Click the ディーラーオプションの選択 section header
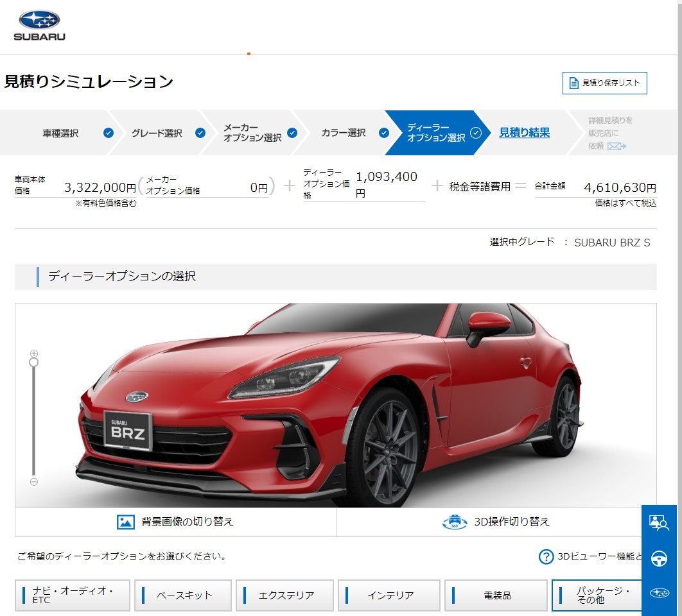682x616 pixels. point(335,277)
